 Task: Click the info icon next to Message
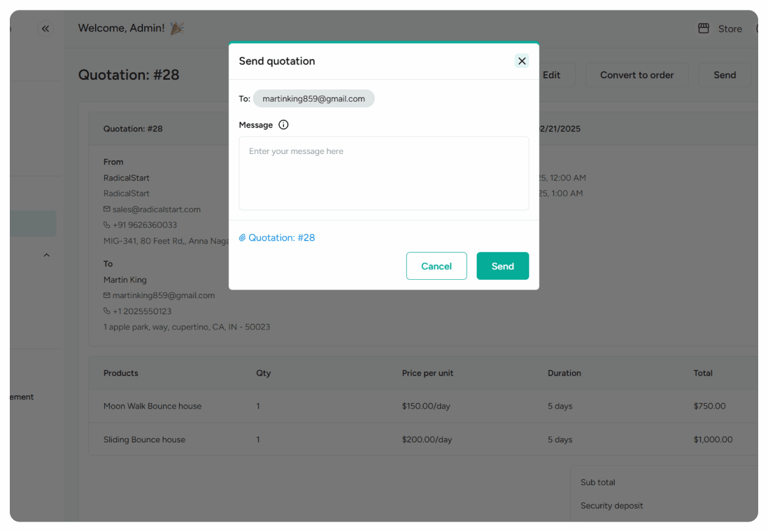pyautogui.click(x=283, y=125)
